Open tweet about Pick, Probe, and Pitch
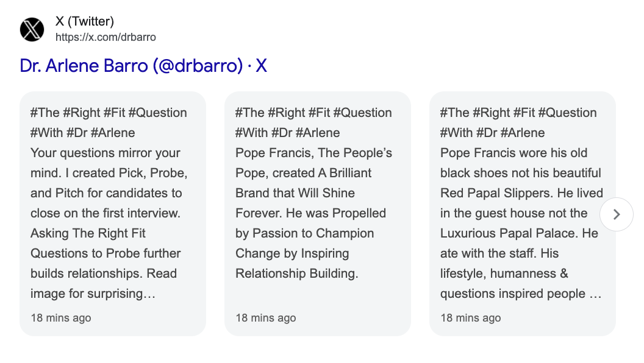This screenshot has height=363, width=644. [113, 214]
